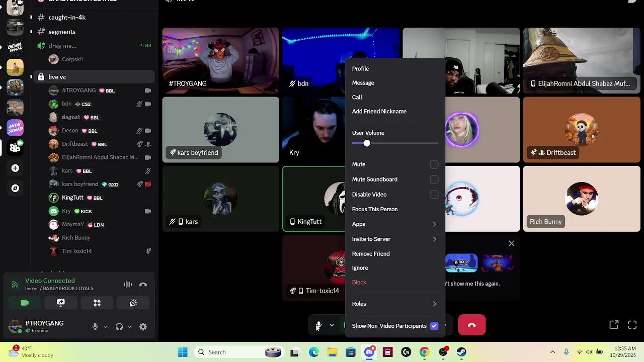
Task: Select Call from context menu
Action: (x=395, y=97)
